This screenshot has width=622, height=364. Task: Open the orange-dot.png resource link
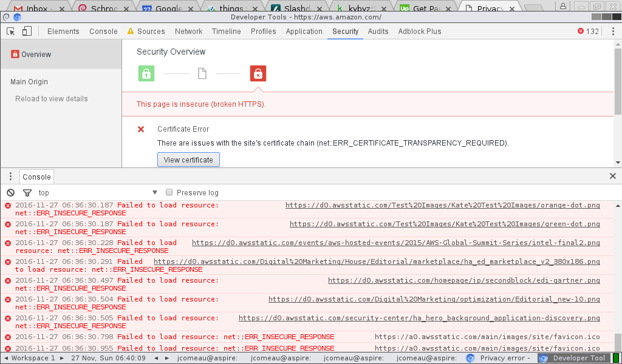click(443, 205)
